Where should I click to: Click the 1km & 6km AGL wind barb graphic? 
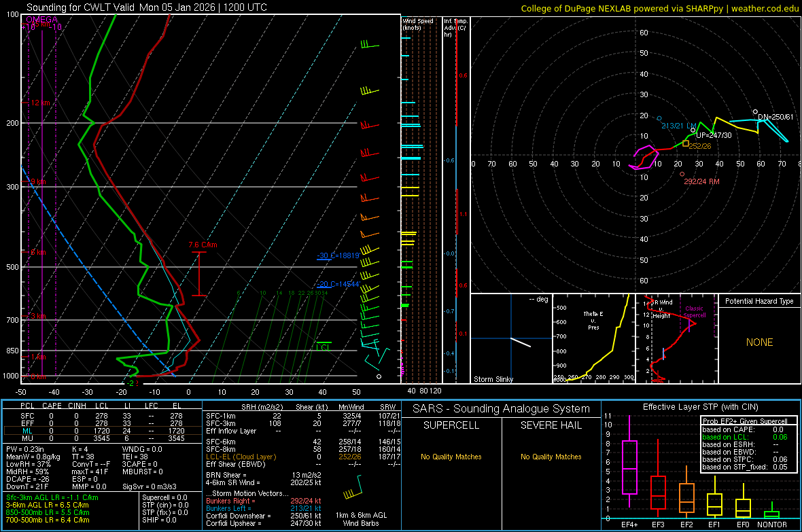point(353,488)
